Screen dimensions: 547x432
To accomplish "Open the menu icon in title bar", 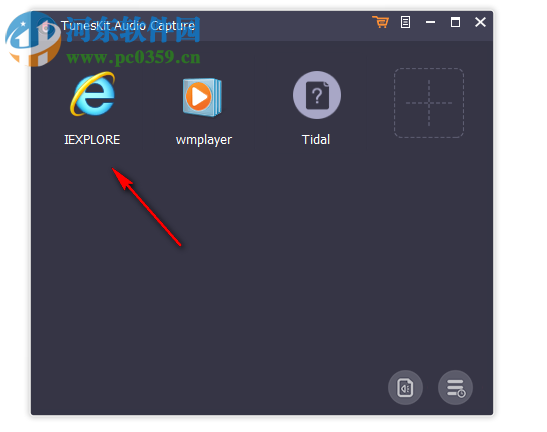I will [405, 22].
